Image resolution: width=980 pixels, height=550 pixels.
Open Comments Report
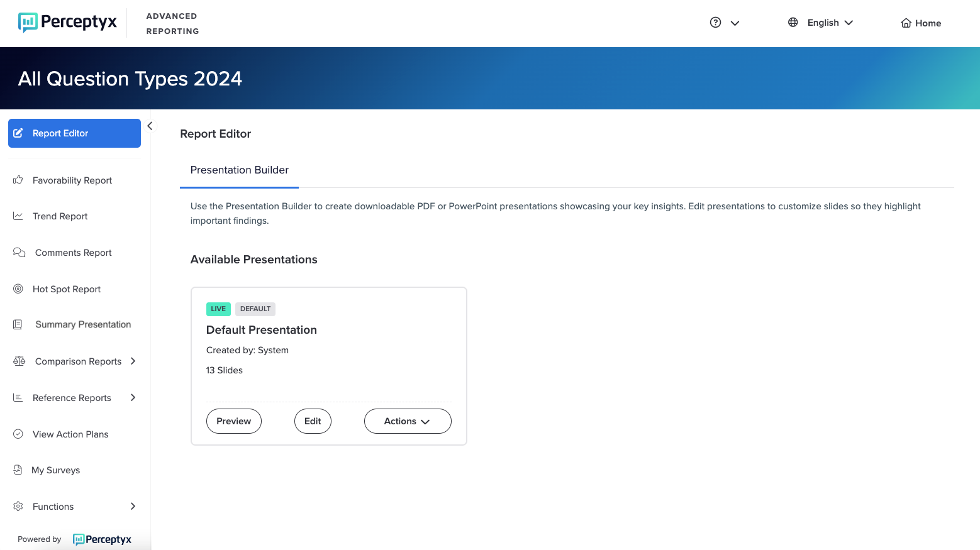74,253
